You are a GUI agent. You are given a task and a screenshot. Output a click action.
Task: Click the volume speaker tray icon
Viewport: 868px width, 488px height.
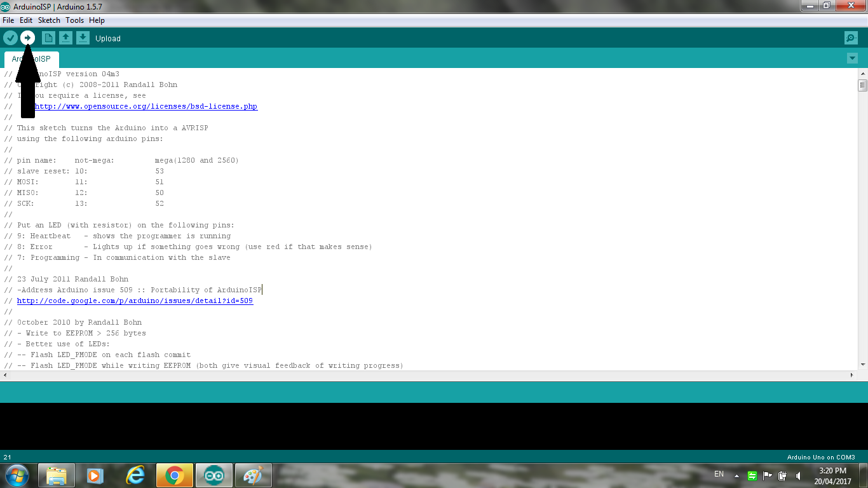click(798, 475)
